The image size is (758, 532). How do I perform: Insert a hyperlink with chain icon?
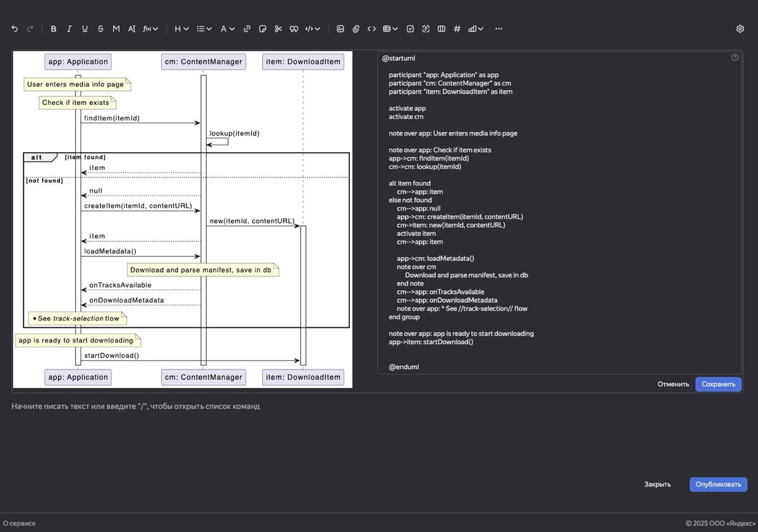247,28
